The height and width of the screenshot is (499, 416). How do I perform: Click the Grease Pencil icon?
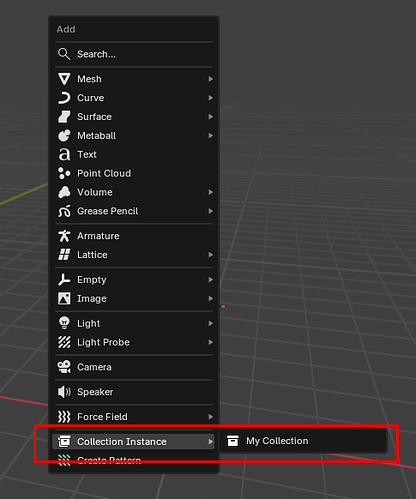(64, 211)
